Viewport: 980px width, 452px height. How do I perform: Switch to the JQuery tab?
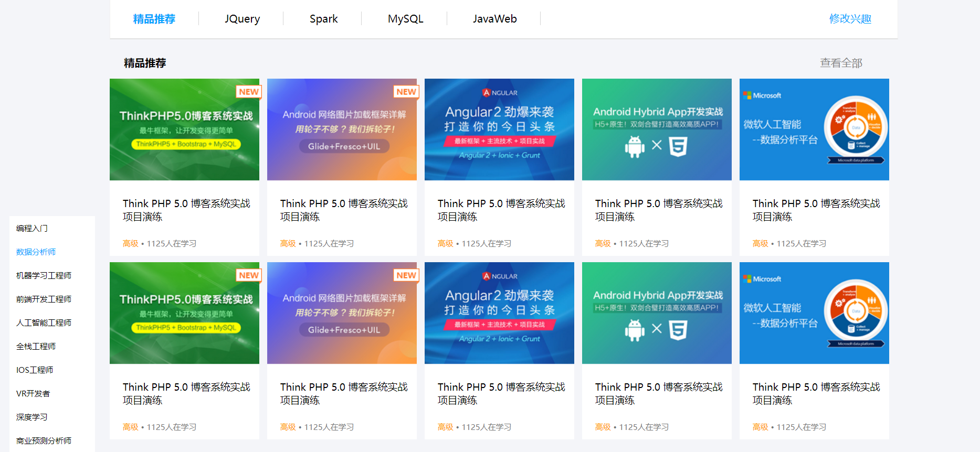point(242,19)
